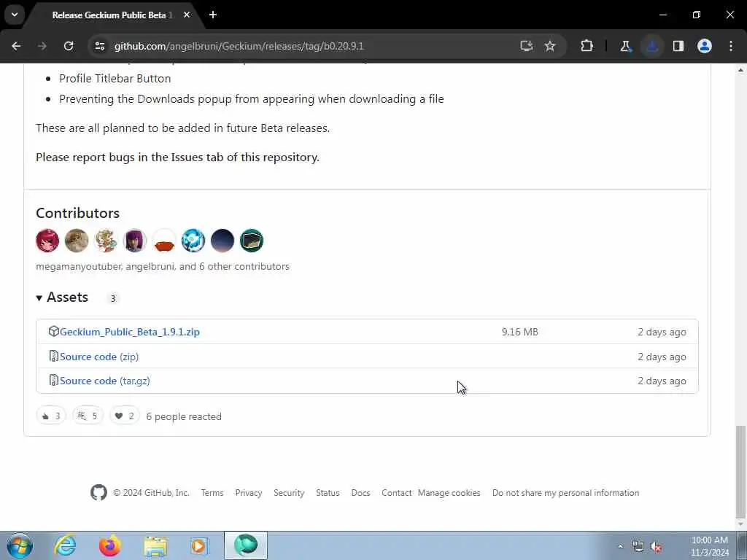Bookmark this page with the star icon
The height and width of the screenshot is (560, 747).
point(550,46)
